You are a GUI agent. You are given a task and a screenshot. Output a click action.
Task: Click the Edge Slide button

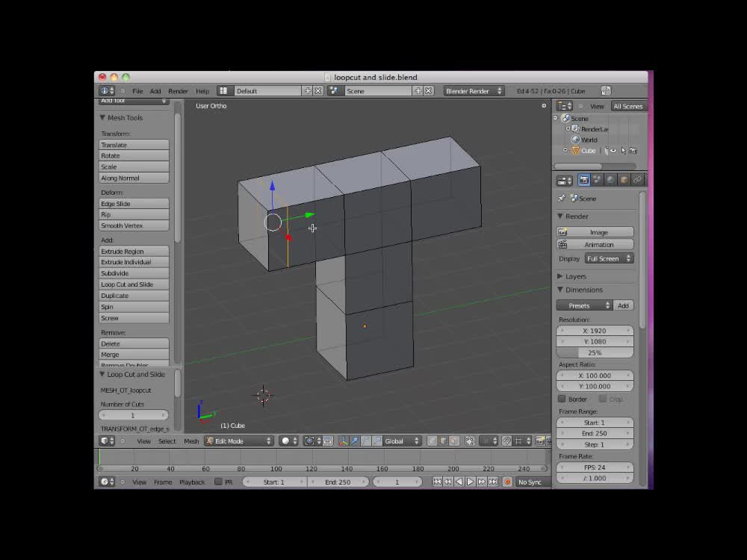coord(134,203)
